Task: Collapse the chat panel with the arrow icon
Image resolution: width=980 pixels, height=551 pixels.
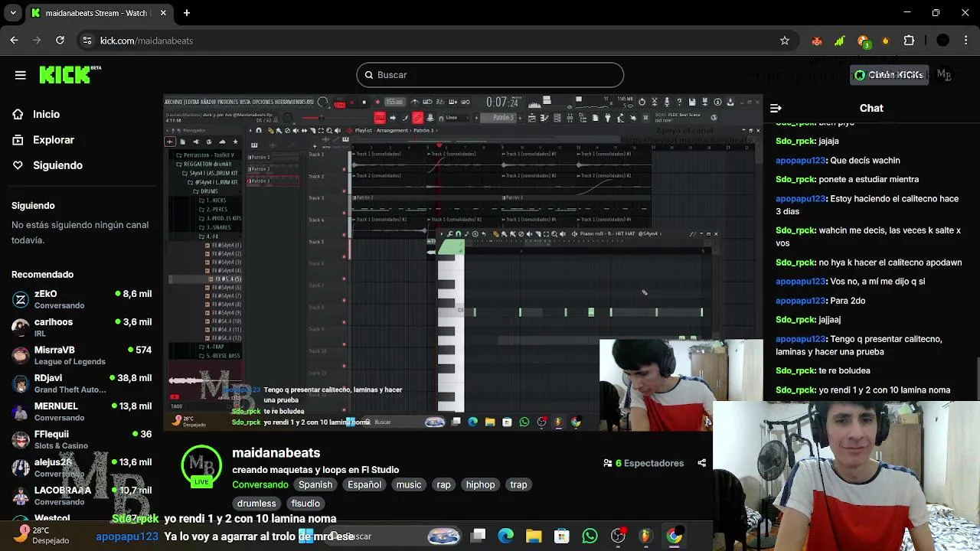Action: (x=776, y=108)
